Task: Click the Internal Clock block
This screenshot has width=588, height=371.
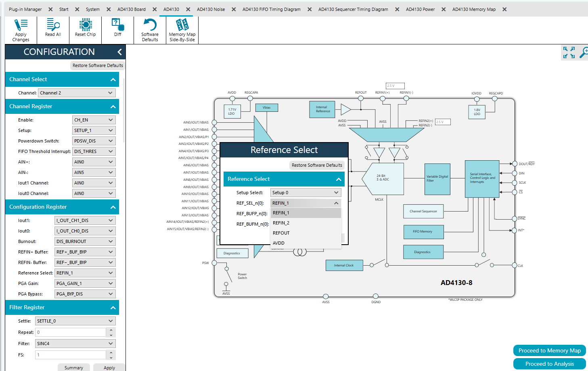Action: click(x=344, y=265)
